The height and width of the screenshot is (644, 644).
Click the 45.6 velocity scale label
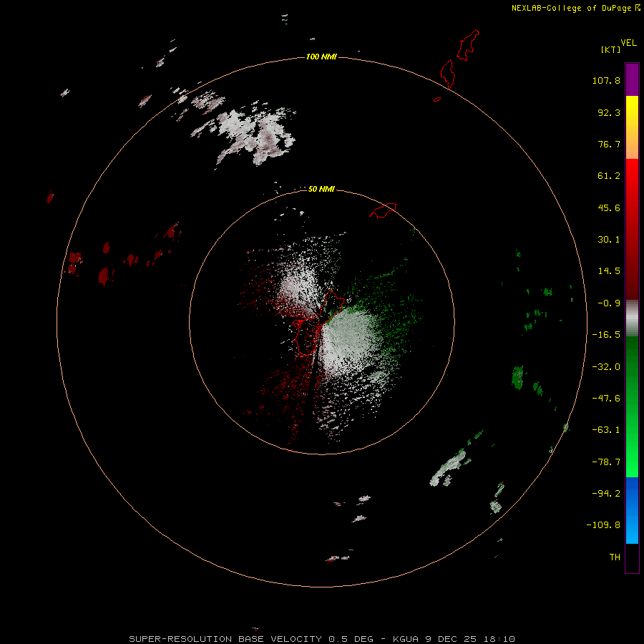point(609,208)
